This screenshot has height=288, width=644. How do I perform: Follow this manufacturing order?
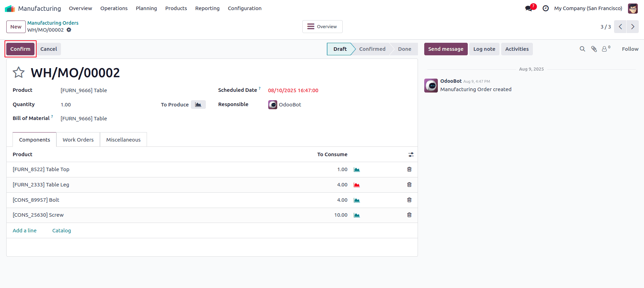pyautogui.click(x=630, y=49)
